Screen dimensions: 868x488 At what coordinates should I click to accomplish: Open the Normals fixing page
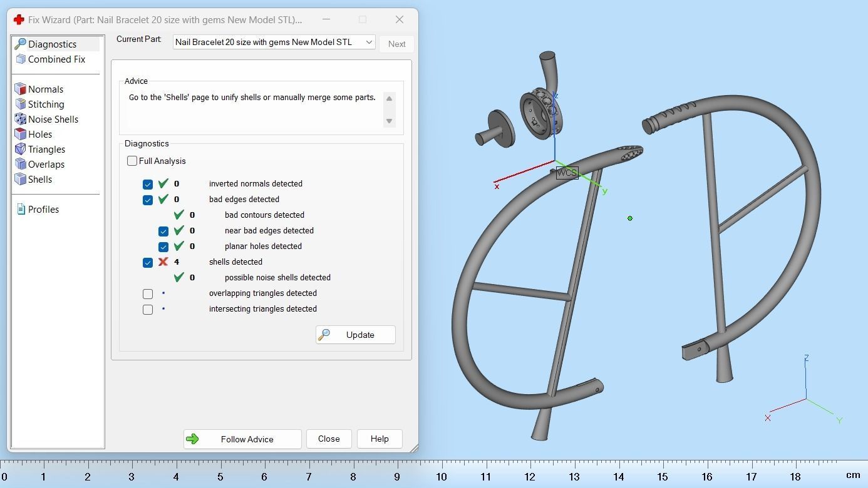45,89
